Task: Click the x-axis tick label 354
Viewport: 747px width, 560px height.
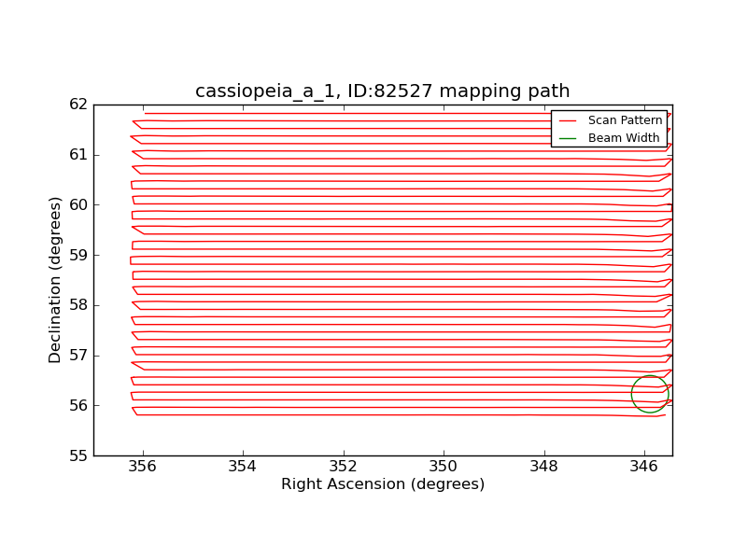Action: coord(243,466)
